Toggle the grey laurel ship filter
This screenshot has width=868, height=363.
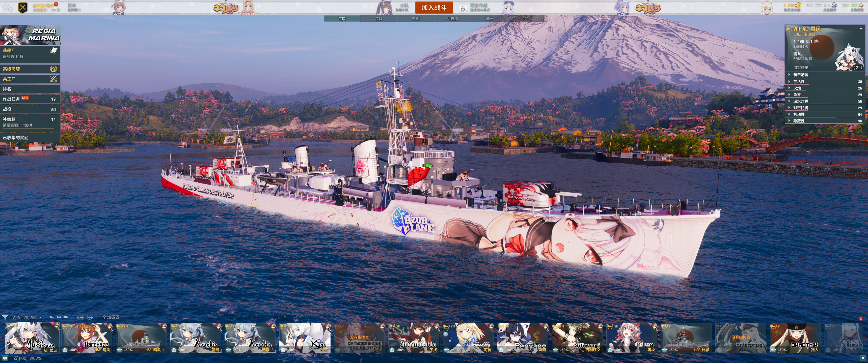80,317
